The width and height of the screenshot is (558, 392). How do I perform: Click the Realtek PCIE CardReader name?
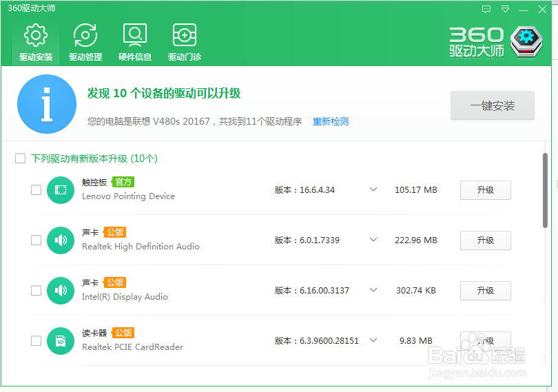pos(132,347)
